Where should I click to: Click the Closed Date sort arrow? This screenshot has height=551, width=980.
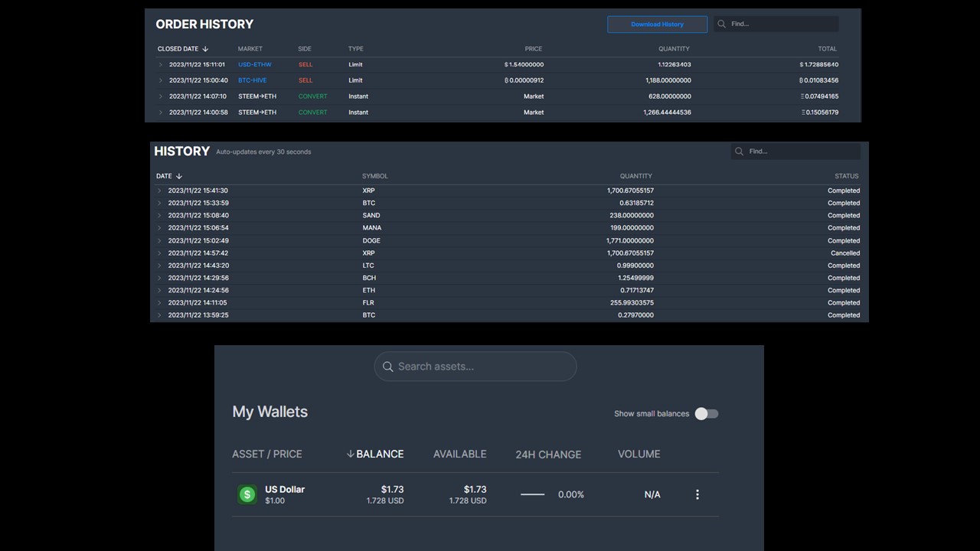coord(205,49)
